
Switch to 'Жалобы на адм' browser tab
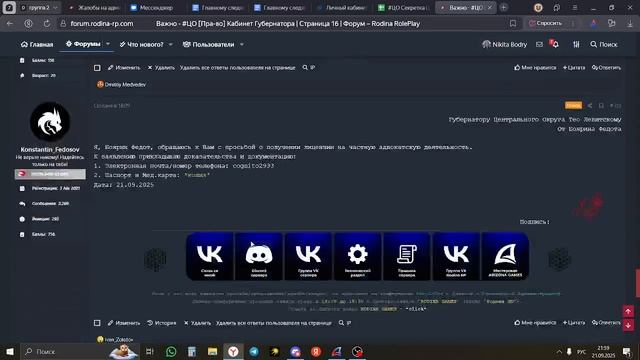click(94, 8)
